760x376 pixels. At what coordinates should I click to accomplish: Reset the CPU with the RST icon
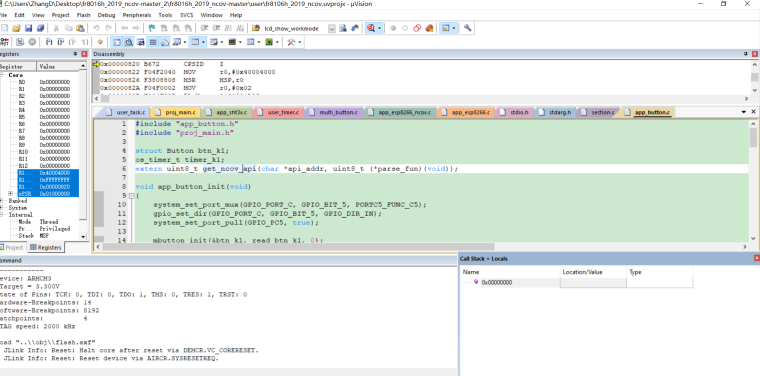click(4, 42)
